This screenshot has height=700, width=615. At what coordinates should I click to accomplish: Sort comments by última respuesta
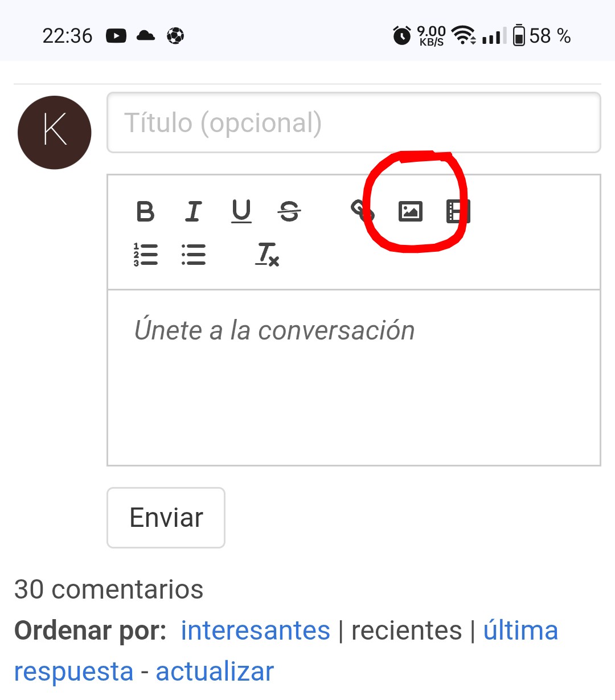[x=520, y=631]
